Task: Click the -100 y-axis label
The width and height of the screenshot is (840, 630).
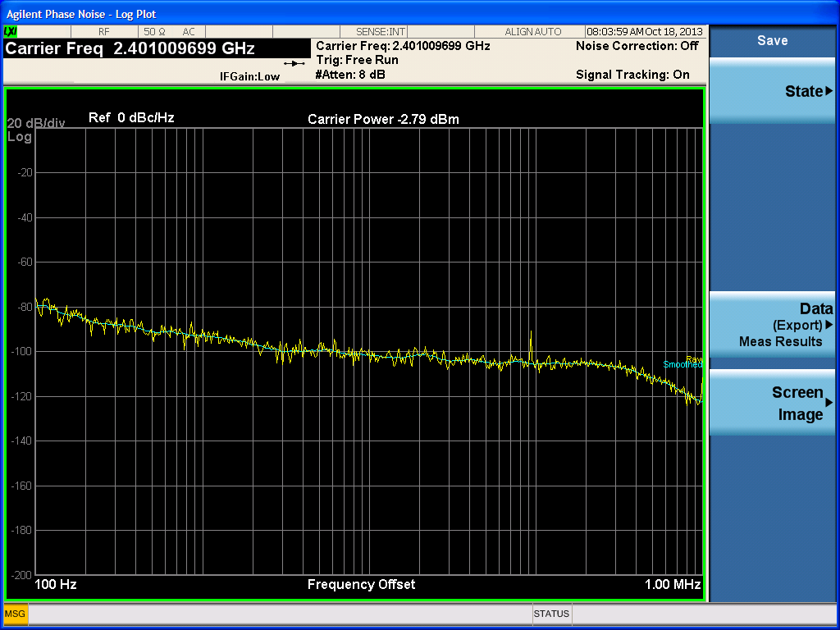Action: [x=21, y=351]
